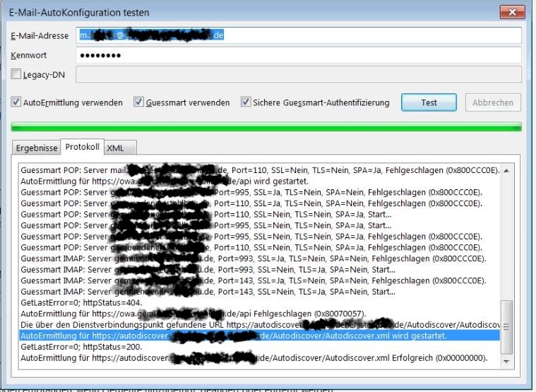This screenshot has height=392, width=536.
Task: Select IMAP line Port=143, TLS=Ja, Start
Action: point(208,292)
